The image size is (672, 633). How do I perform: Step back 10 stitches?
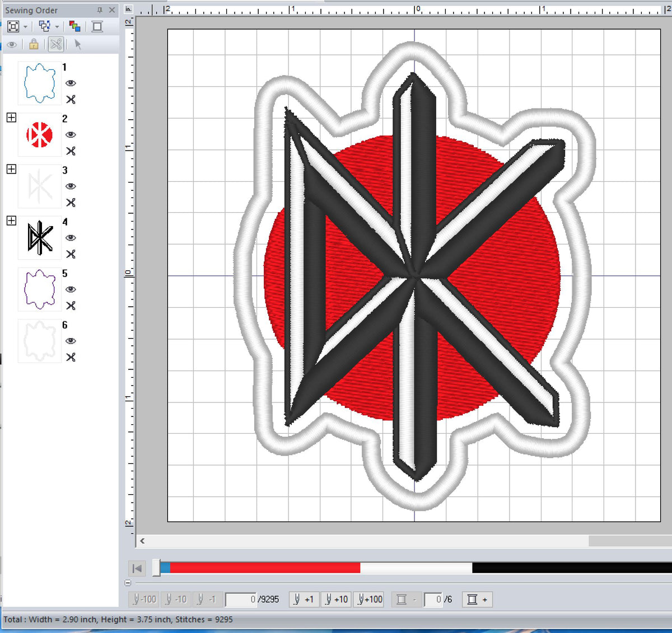click(176, 599)
